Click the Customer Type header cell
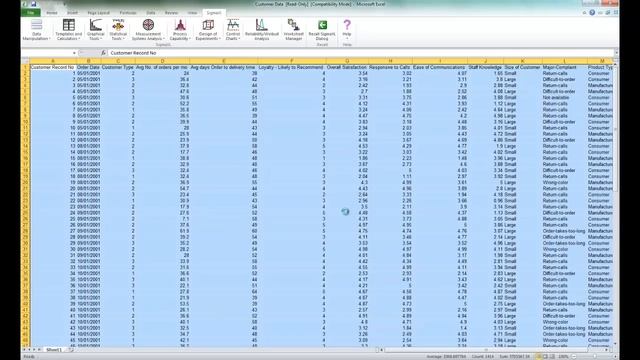This screenshot has height=360, width=640. click(x=118, y=67)
